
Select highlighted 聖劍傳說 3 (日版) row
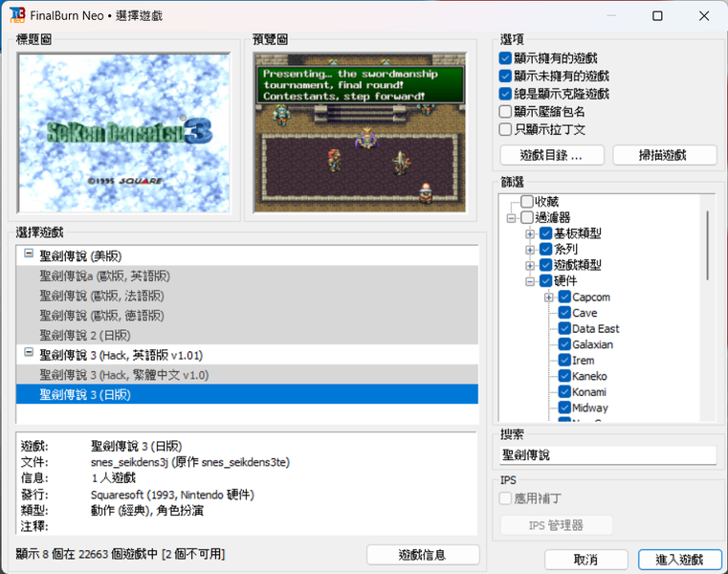pyautogui.click(x=247, y=394)
